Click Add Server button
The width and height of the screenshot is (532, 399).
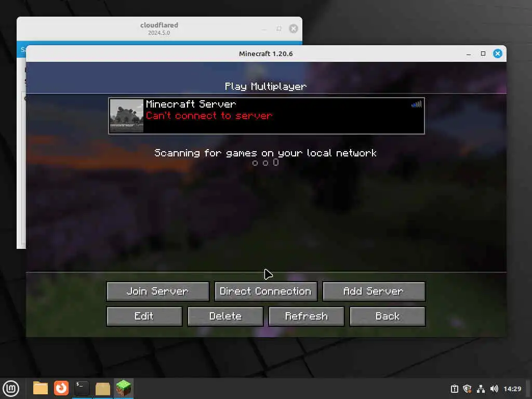(x=374, y=291)
